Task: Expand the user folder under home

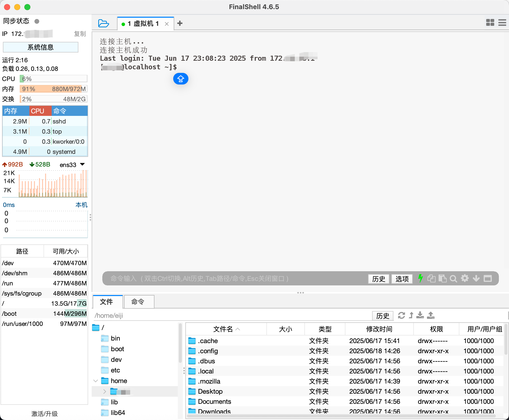Action: click(x=105, y=392)
